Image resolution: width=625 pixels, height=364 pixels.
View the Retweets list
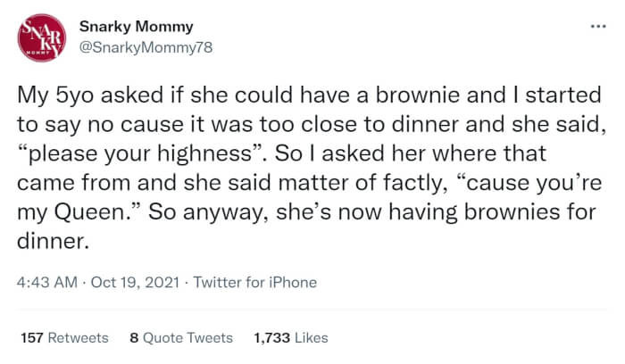point(79,338)
